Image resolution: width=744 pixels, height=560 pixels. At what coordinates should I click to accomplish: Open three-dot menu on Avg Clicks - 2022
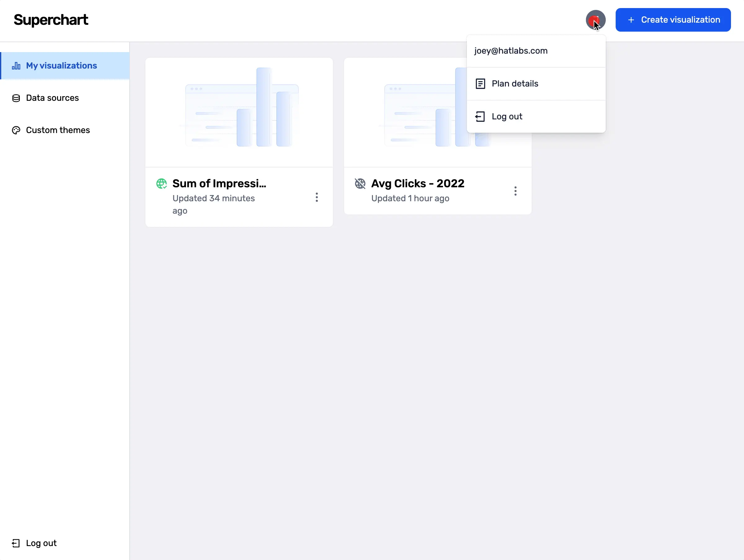click(x=515, y=191)
